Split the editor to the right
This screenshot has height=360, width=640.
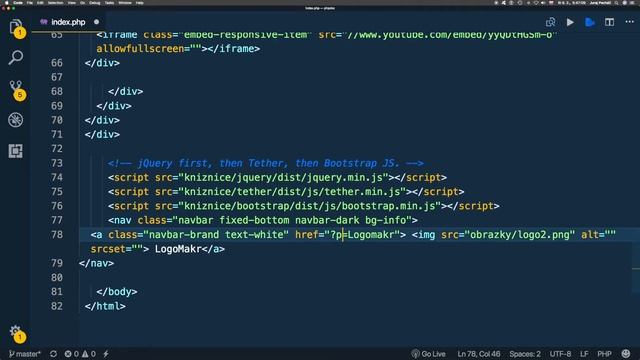coord(609,22)
